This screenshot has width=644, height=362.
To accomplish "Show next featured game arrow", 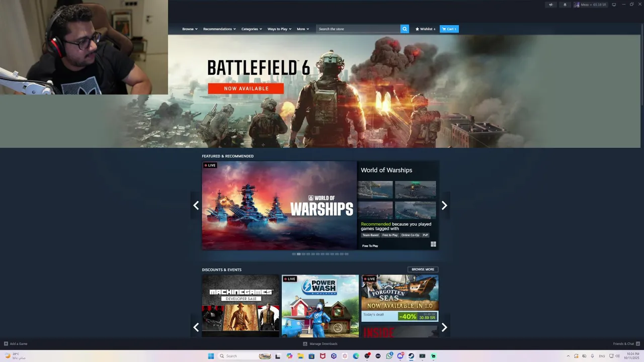I will (444, 205).
